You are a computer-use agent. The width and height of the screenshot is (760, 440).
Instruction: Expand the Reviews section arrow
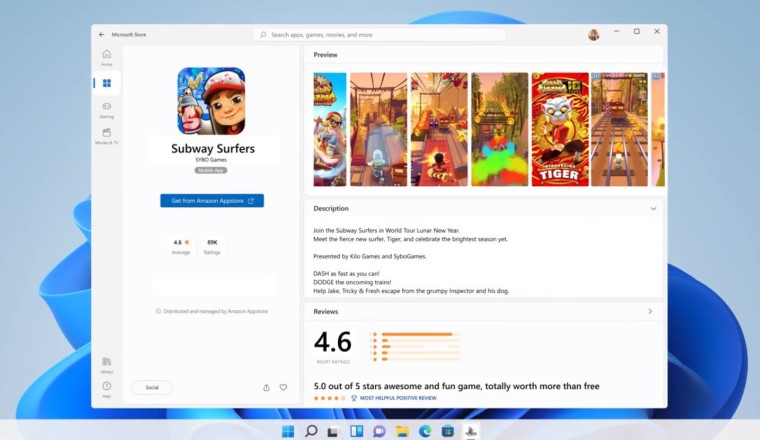click(650, 312)
